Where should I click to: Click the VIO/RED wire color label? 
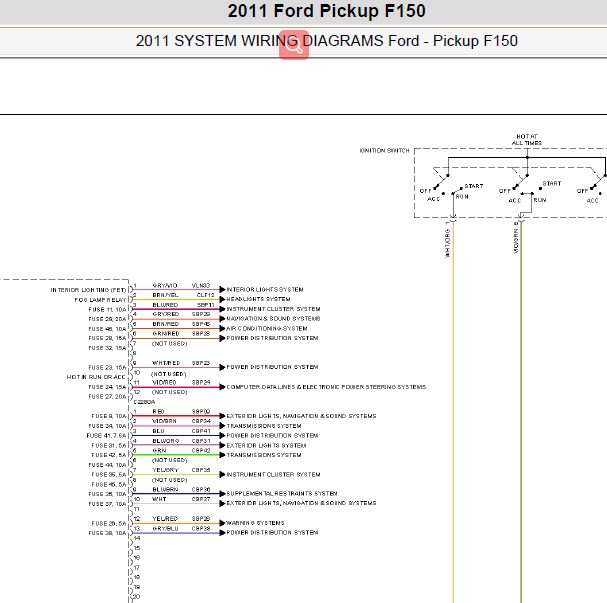click(x=164, y=382)
